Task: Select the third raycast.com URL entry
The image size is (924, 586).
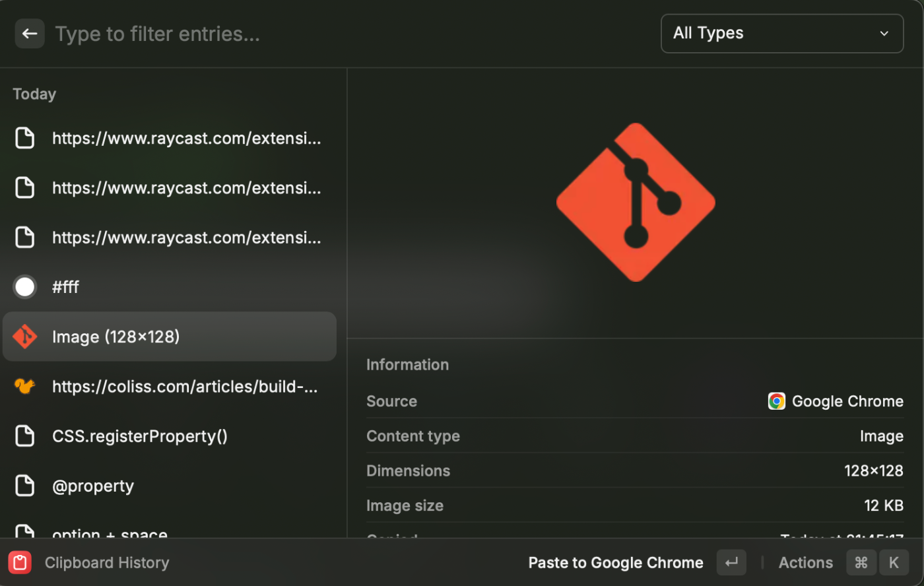Action: (186, 238)
